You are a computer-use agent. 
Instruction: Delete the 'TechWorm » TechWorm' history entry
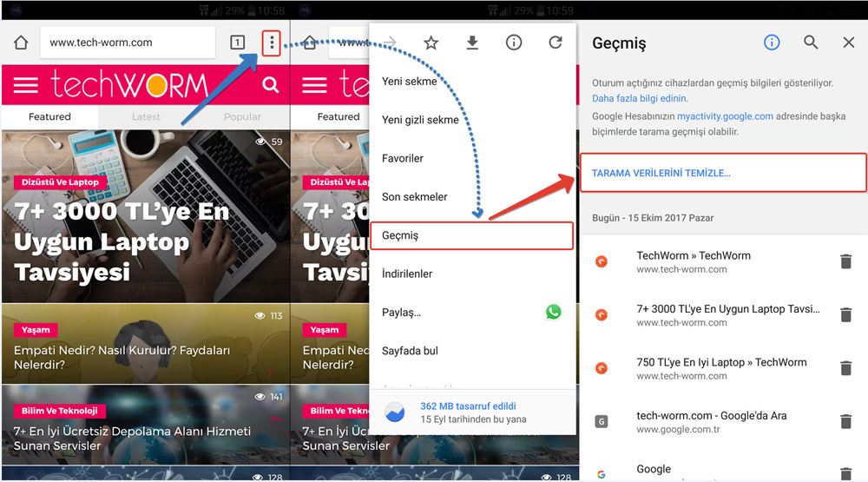click(845, 261)
